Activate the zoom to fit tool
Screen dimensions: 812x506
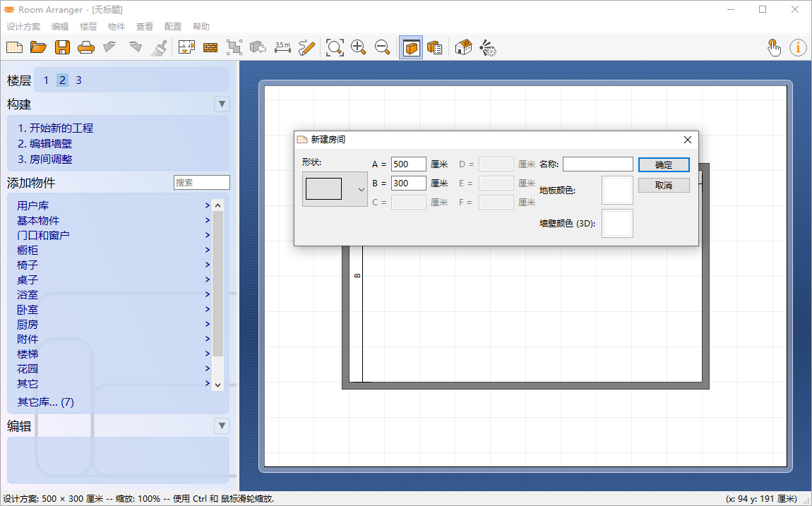[x=334, y=47]
